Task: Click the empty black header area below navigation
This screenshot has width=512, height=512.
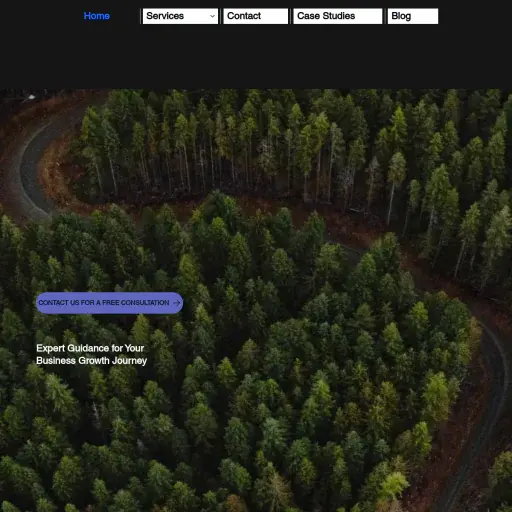Action: [256, 57]
